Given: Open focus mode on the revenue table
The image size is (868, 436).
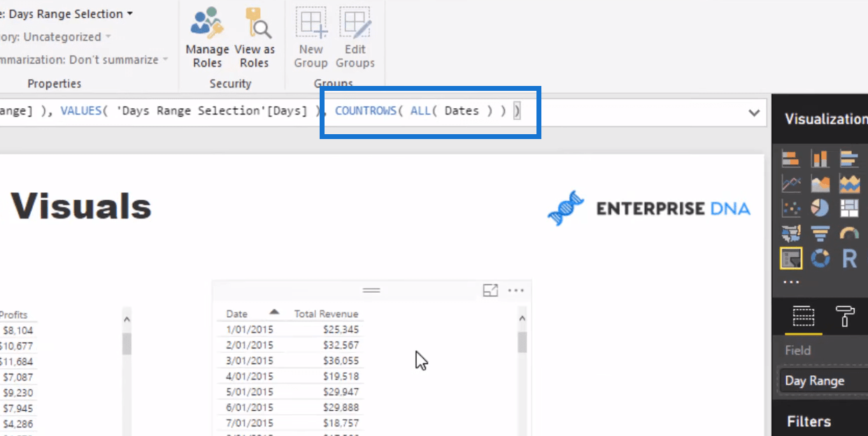Looking at the screenshot, I should [x=490, y=291].
